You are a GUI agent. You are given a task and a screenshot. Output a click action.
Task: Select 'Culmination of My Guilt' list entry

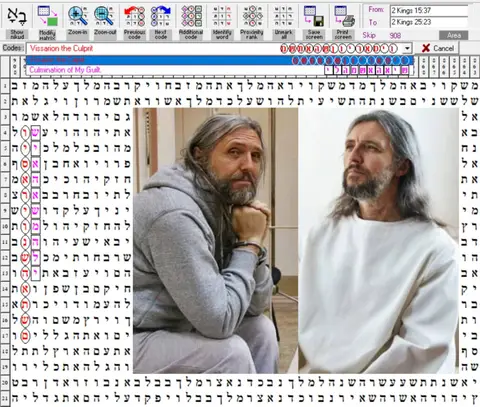(x=220, y=70)
